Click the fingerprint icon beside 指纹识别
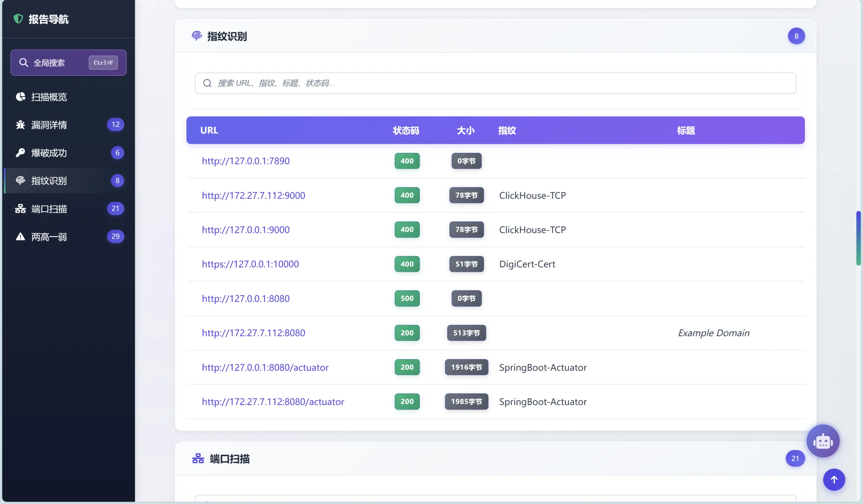The image size is (863, 504). click(20, 181)
